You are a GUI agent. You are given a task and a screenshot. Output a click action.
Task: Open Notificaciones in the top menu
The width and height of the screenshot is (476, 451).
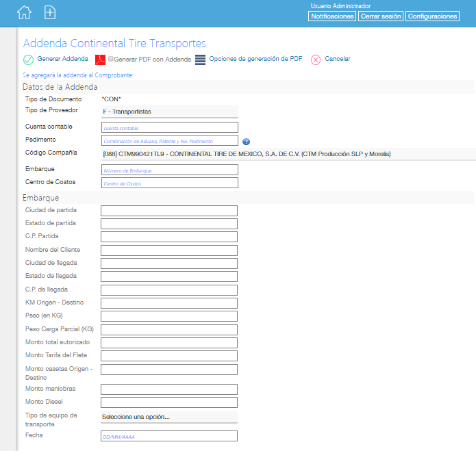coord(332,16)
